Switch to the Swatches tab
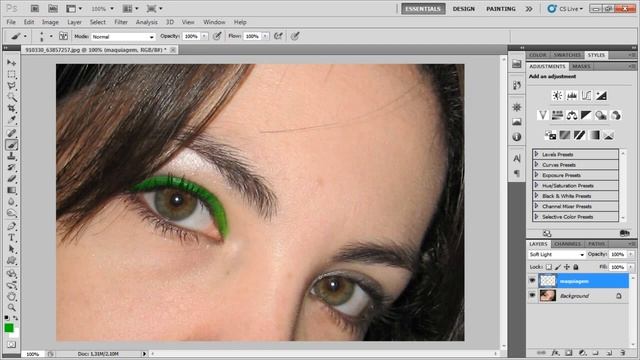The width and height of the screenshot is (640, 360). [567, 55]
